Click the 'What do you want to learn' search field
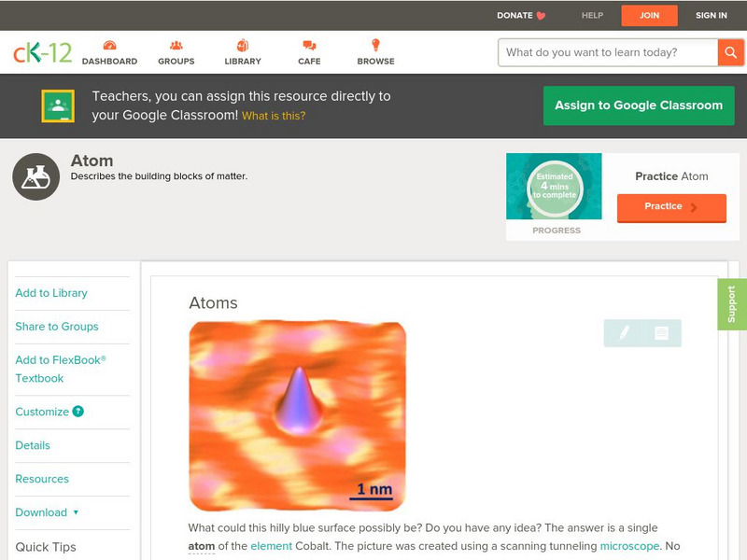 (608, 52)
